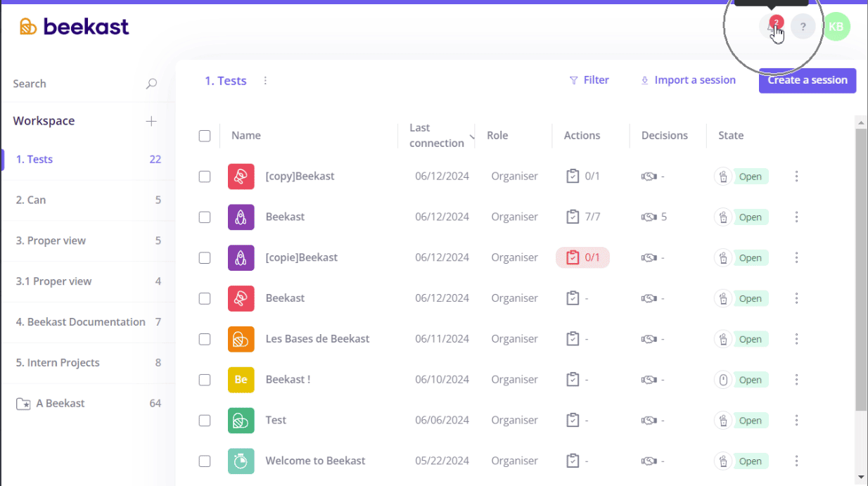The width and height of the screenshot is (868, 486).
Task: Select the checkbox for Beekast !
Action: coord(205,380)
